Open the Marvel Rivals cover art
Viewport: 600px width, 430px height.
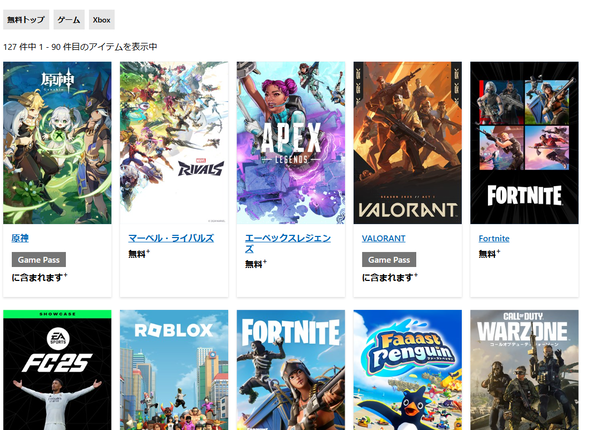[174, 143]
